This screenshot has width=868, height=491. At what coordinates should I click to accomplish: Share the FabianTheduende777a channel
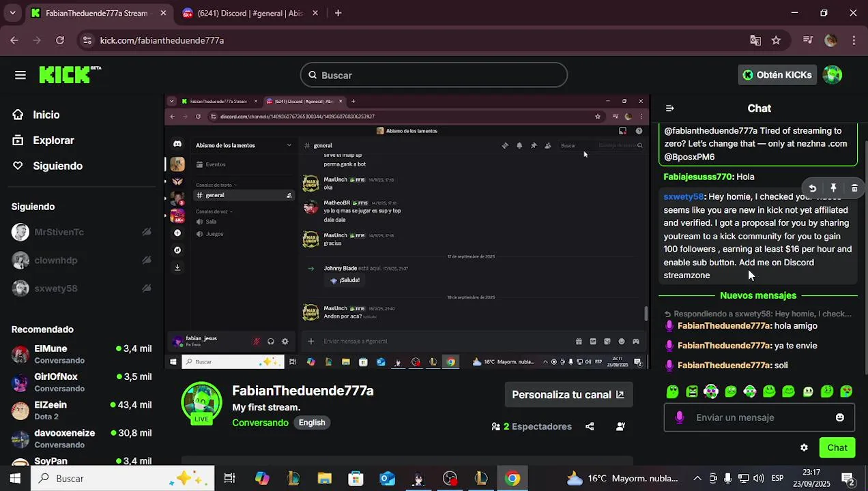point(590,427)
